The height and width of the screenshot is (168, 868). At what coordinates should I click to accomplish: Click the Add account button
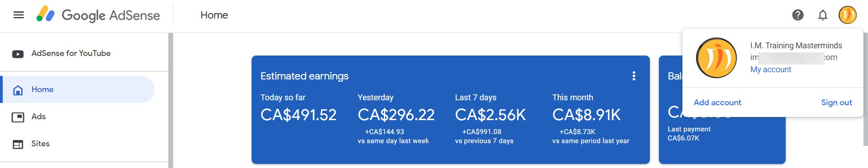click(x=717, y=103)
